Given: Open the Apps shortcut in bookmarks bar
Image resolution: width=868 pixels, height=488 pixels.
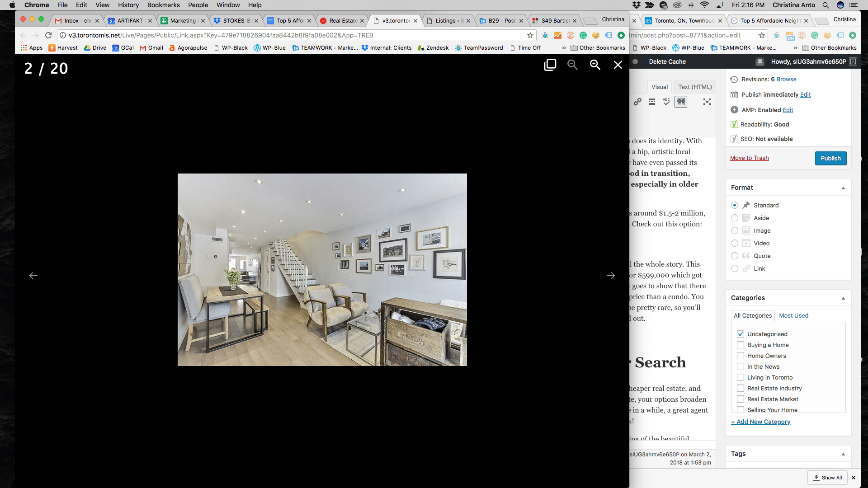Looking at the screenshot, I should click(x=31, y=48).
